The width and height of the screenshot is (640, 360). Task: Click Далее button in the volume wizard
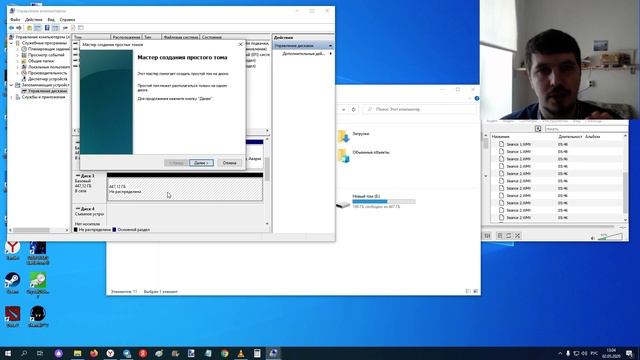coord(201,163)
